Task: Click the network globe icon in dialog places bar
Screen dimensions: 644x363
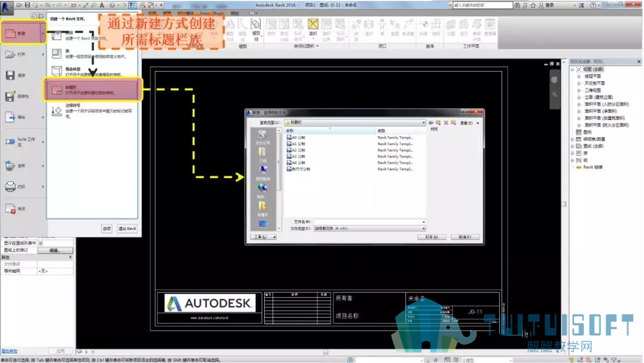Action: pyautogui.click(x=263, y=188)
